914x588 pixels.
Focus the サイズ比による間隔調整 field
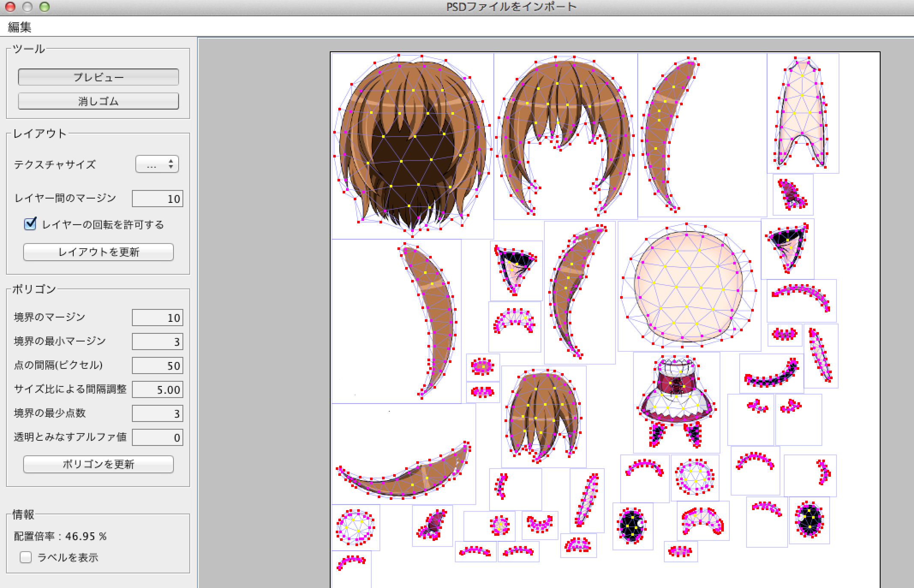pyautogui.click(x=157, y=389)
